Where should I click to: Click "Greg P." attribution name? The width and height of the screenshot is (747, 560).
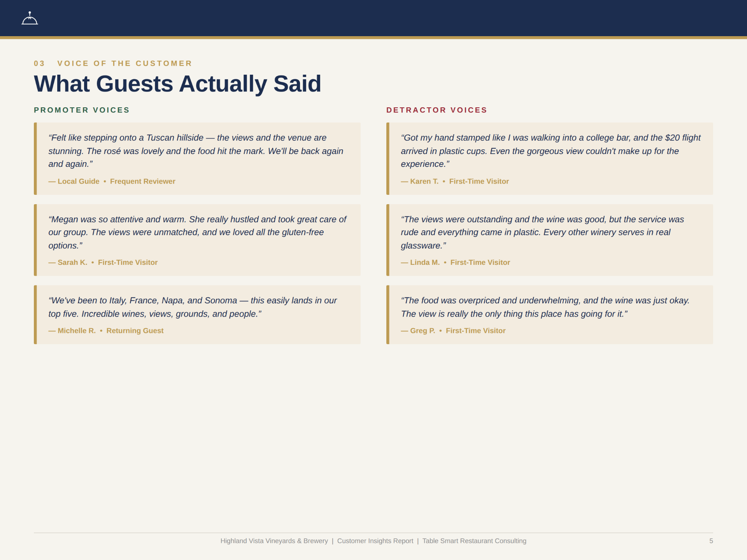pyautogui.click(x=423, y=331)
